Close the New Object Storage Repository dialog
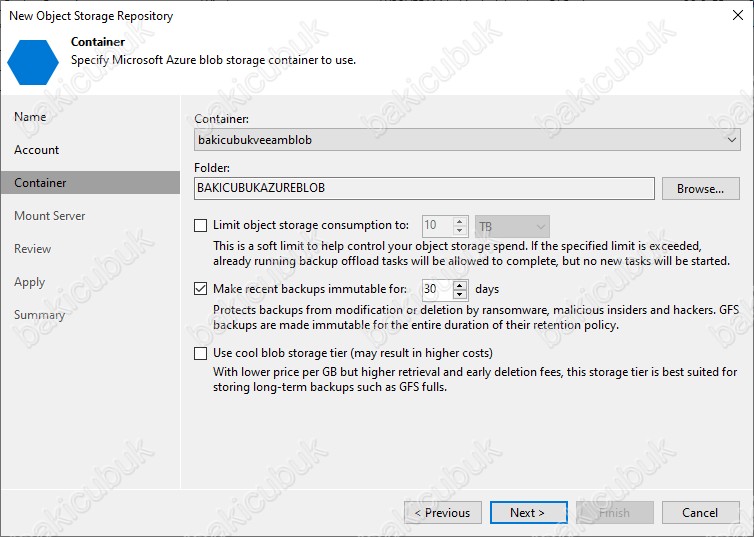The width and height of the screenshot is (754, 537). pos(738,15)
